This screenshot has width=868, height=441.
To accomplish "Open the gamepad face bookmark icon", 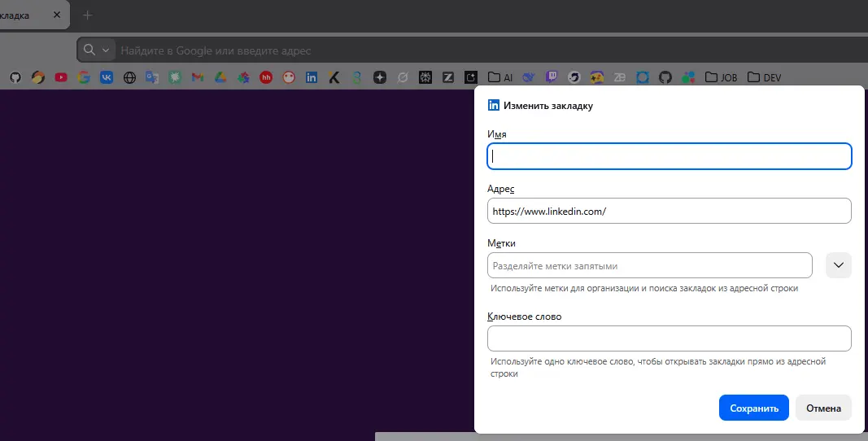I will click(x=597, y=77).
